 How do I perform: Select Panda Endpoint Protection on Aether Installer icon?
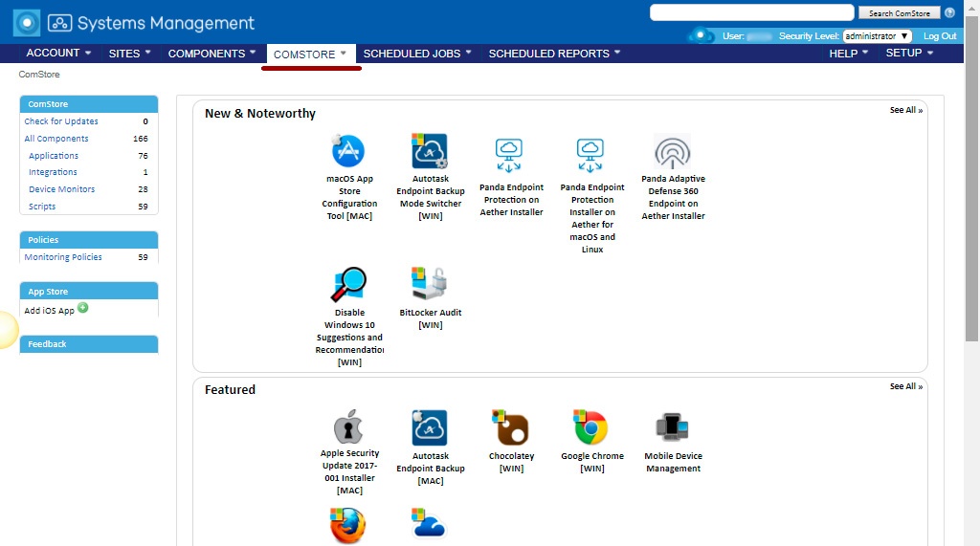(x=509, y=155)
